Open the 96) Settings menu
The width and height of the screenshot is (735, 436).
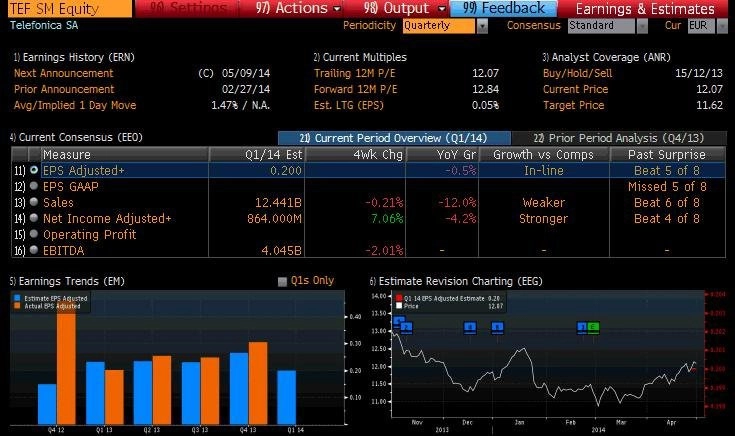point(187,8)
